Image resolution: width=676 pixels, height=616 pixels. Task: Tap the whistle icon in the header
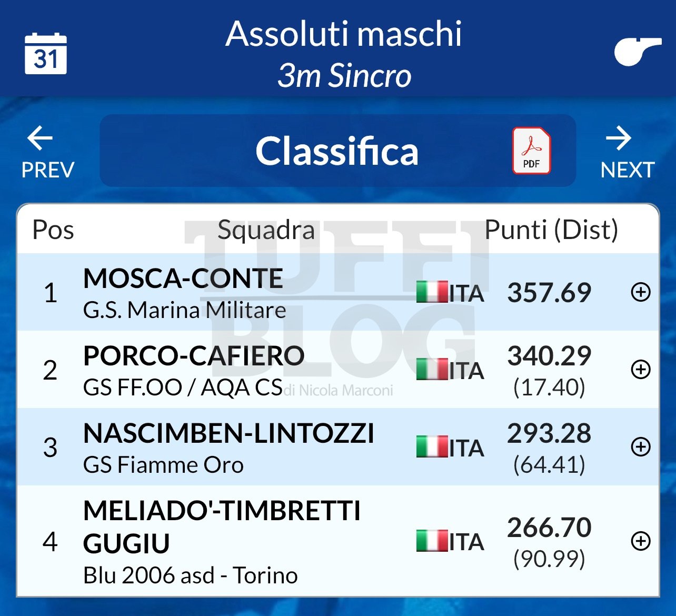pos(638,52)
